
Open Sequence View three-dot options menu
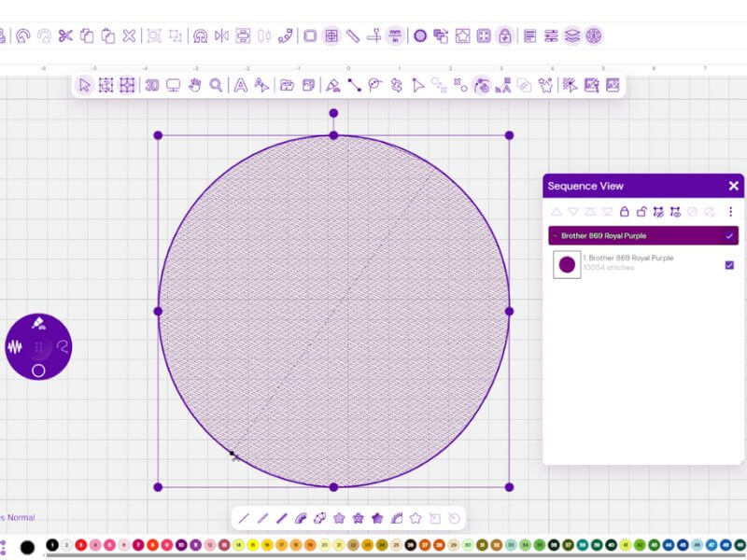[730, 212]
